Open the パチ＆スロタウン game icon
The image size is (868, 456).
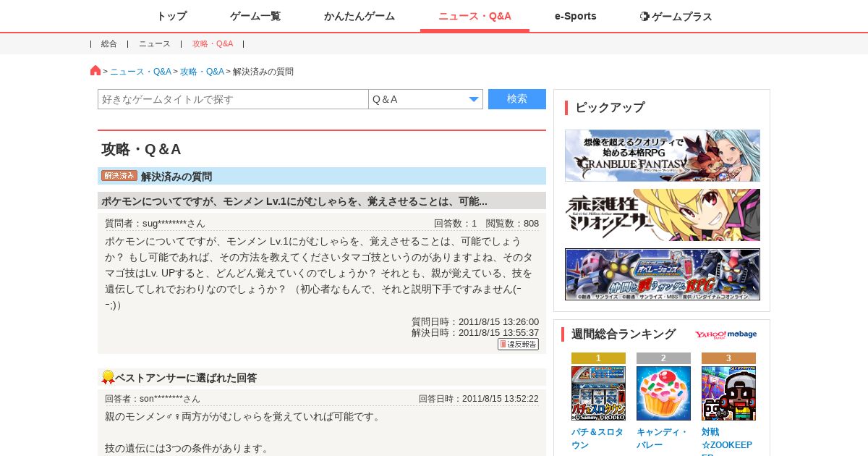pos(598,393)
